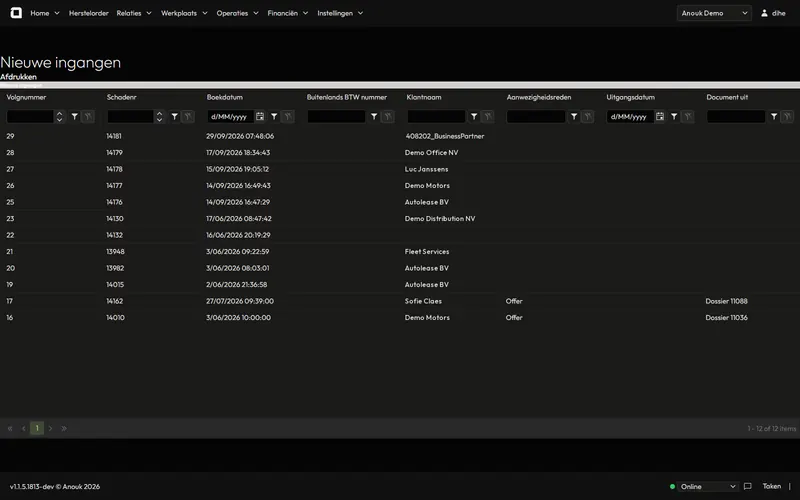Select page 1 in the pager
Screen dimensions: 800x500
tap(37, 429)
